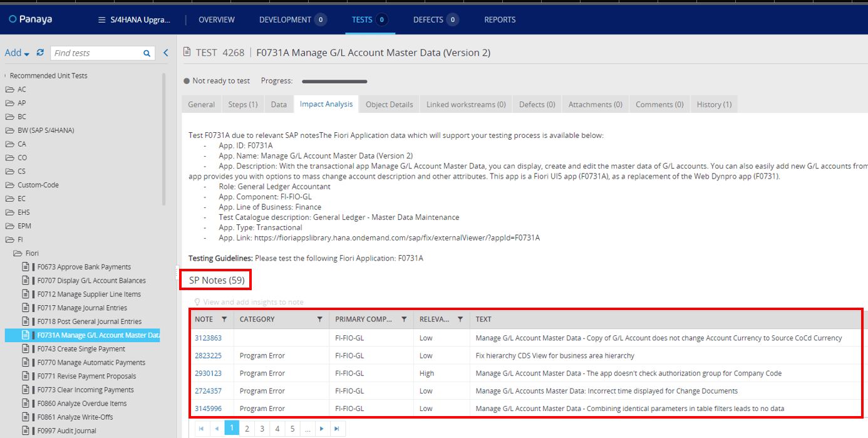
Task: Click the magnifier icon in Find tests
Action: coord(147,53)
